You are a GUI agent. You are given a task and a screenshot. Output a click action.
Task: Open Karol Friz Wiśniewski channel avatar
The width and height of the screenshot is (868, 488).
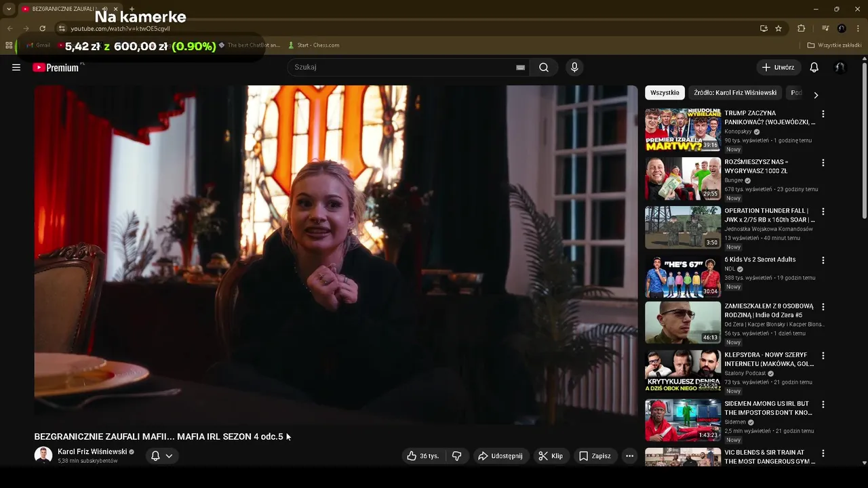click(43, 455)
